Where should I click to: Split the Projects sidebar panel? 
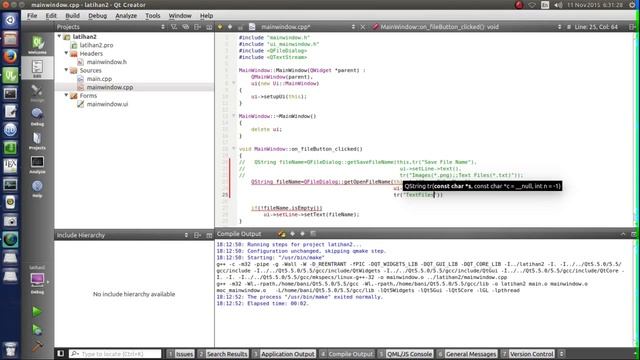pyautogui.click(x=198, y=27)
